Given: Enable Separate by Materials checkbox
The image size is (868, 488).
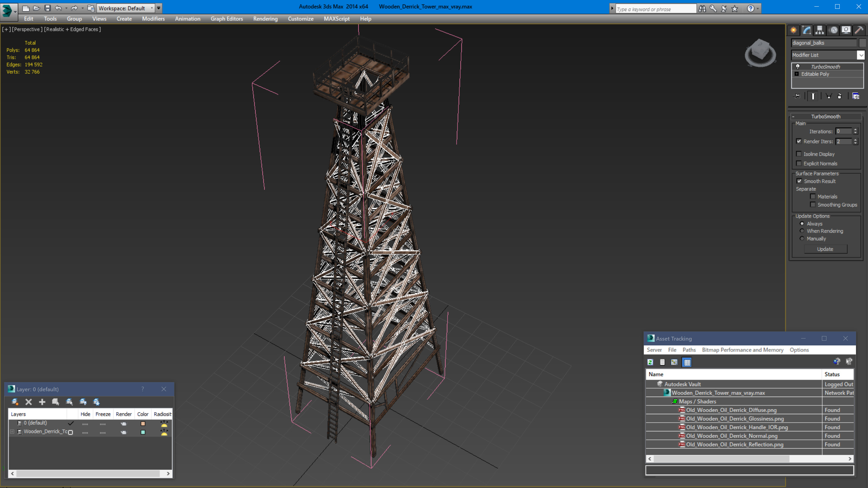Looking at the screenshot, I should click(x=813, y=196).
